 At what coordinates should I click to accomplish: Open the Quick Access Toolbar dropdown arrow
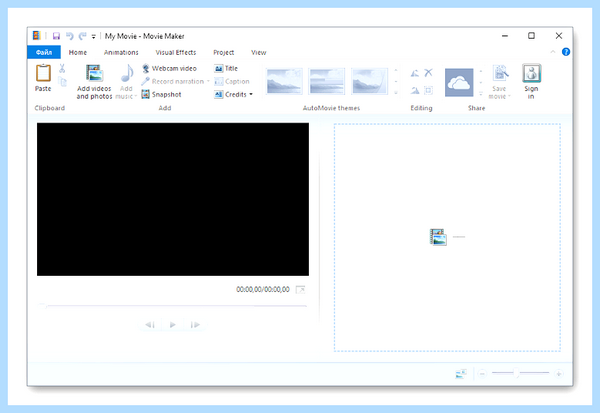pos(93,37)
